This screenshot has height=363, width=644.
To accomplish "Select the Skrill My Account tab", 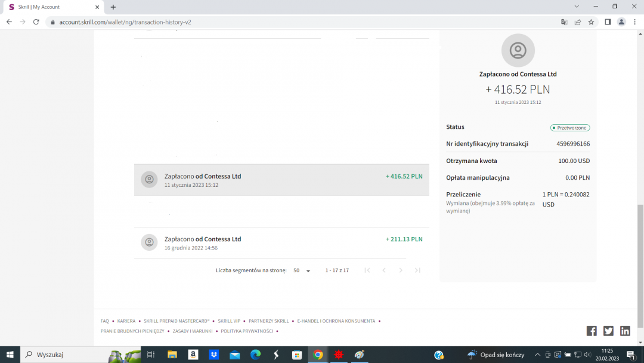I will coord(54,7).
